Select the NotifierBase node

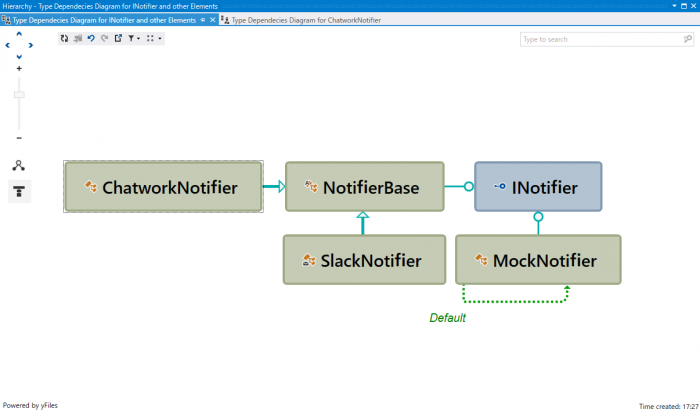point(365,187)
